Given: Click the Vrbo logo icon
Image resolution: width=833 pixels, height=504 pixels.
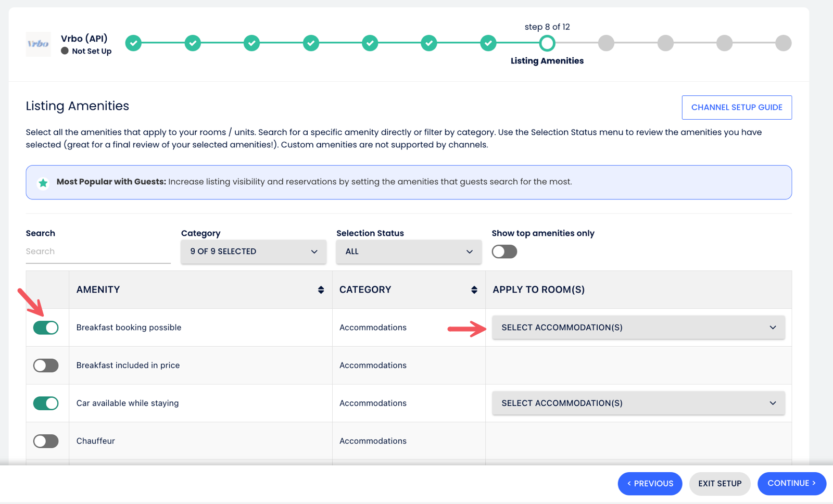Looking at the screenshot, I should pyautogui.click(x=38, y=44).
